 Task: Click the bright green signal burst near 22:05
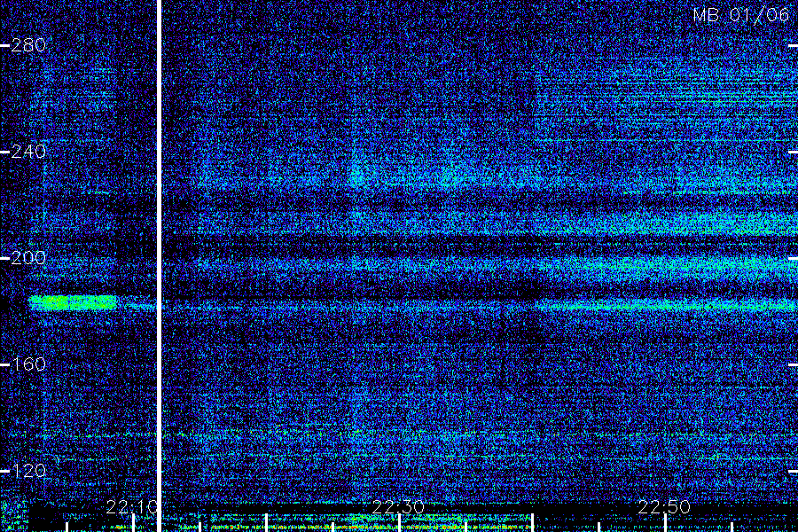74,302
